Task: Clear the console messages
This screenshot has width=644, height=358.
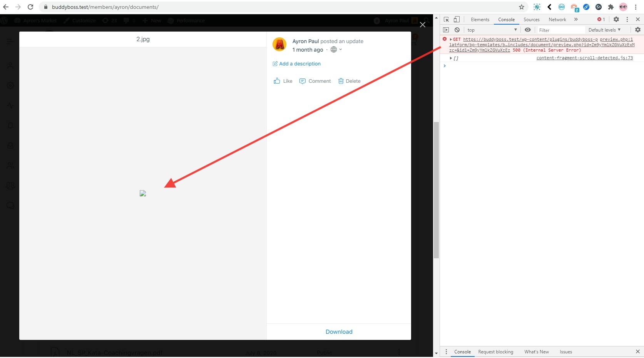Action: coord(457,30)
